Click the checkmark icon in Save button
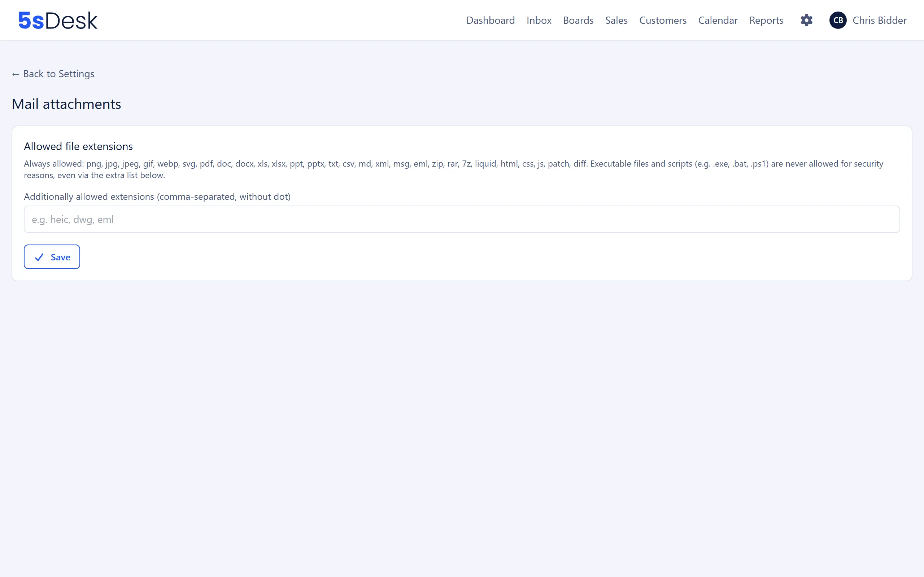This screenshot has height=577, width=924. [39, 257]
